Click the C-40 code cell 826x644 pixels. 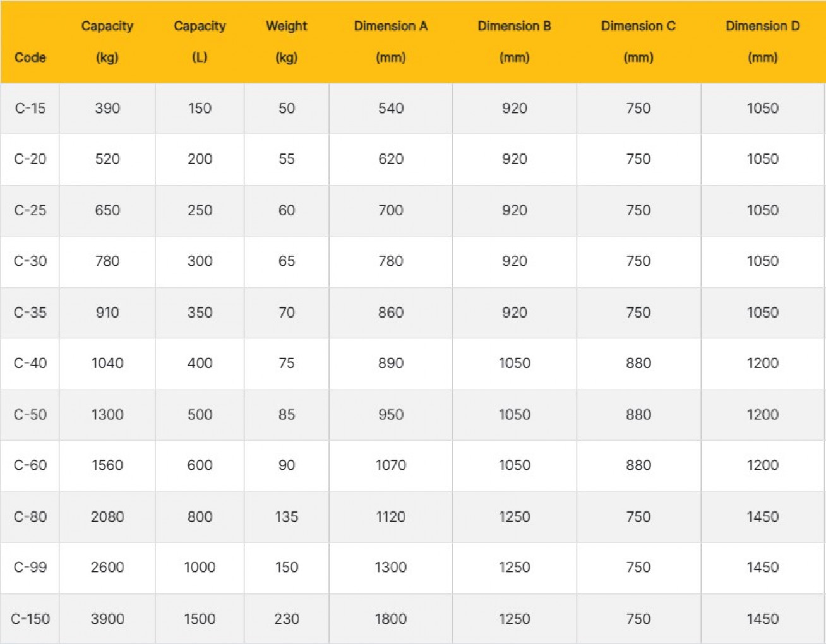click(x=30, y=363)
